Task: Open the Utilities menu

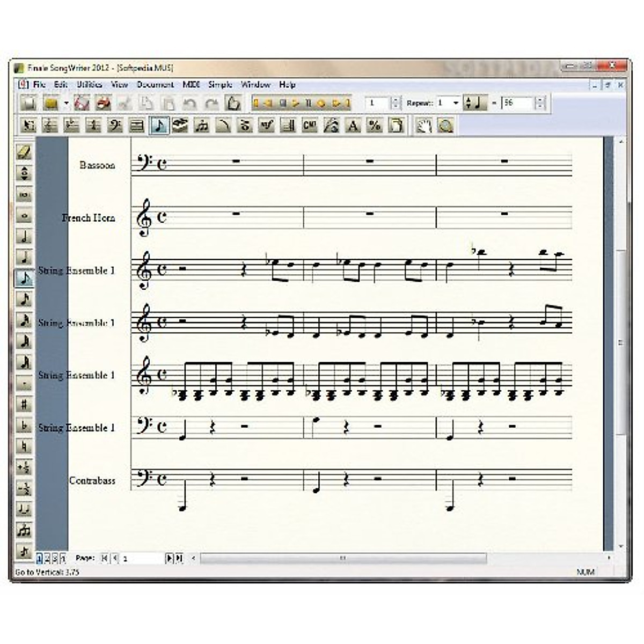Action: click(89, 85)
